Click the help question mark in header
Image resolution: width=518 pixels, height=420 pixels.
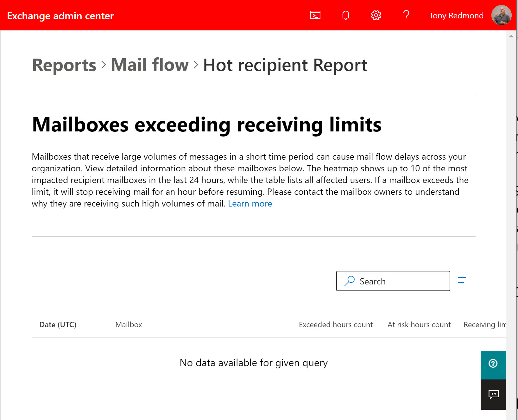point(406,15)
